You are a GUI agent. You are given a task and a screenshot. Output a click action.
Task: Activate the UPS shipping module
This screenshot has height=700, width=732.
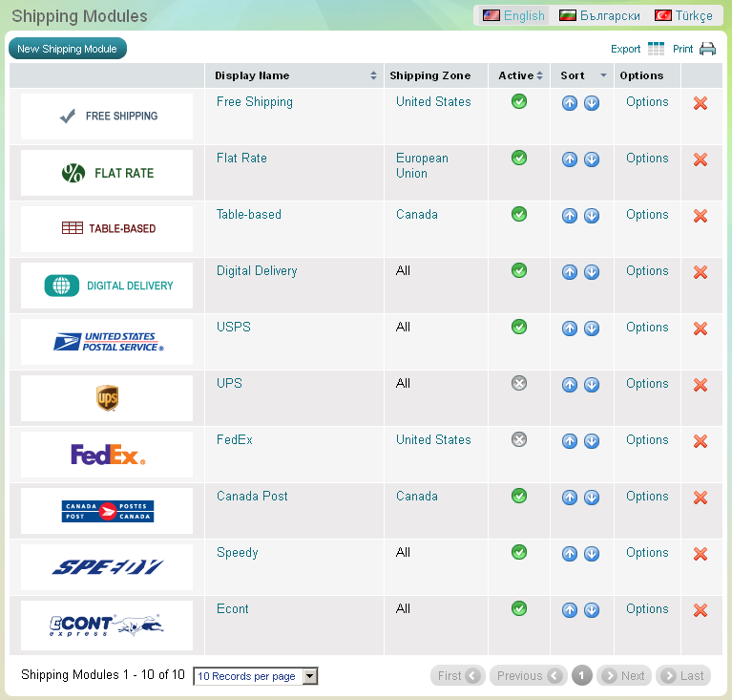pos(519,383)
